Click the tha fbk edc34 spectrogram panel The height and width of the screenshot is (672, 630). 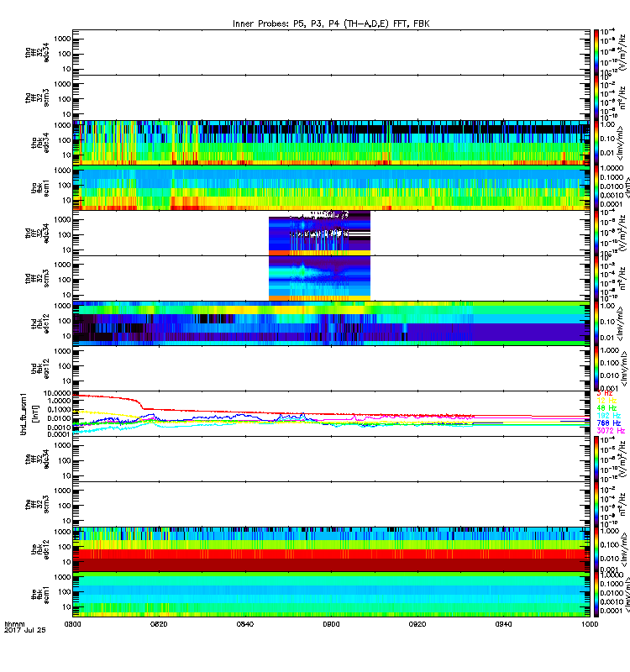(331, 143)
